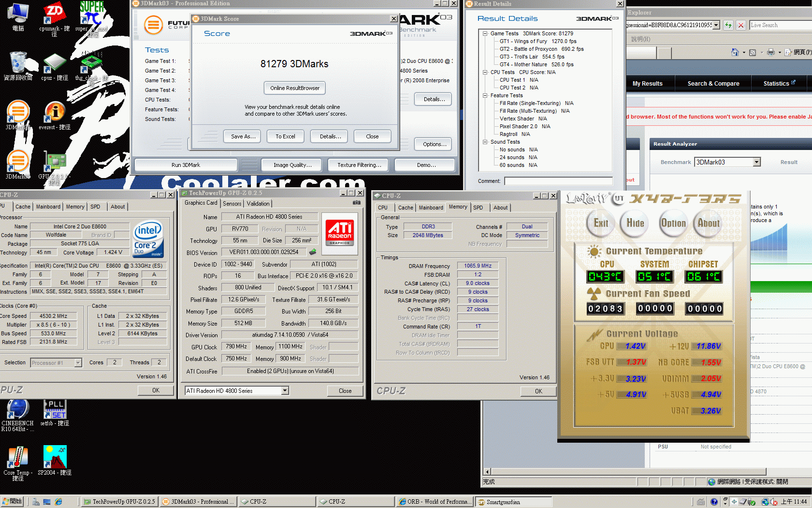Click the ATI Radeon logo in GPU-Z
The image size is (812, 508).
click(x=340, y=234)
